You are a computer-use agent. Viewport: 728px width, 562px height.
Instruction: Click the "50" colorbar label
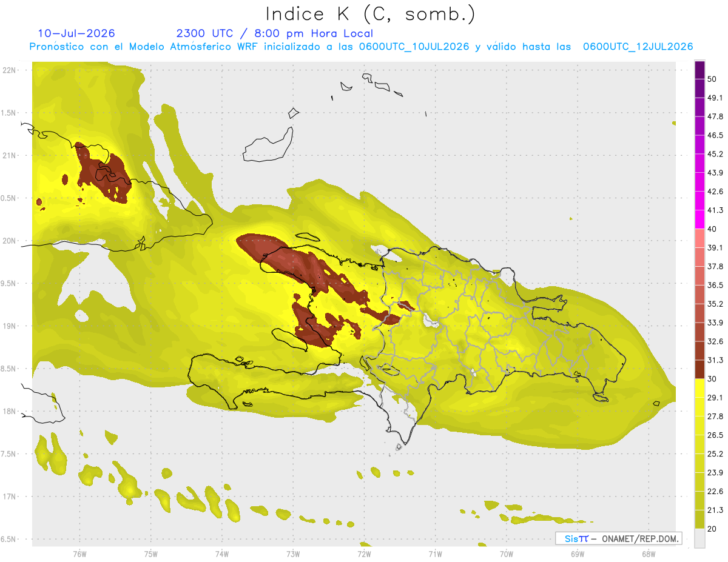pyautogui.click(x=712, y=79)
